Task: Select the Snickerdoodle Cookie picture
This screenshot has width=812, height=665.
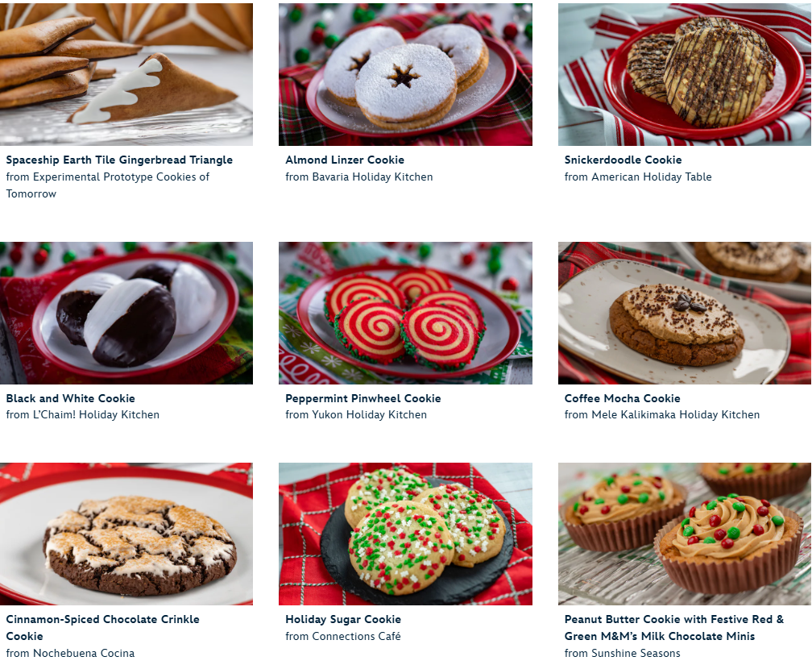Action: coord(685,74)
